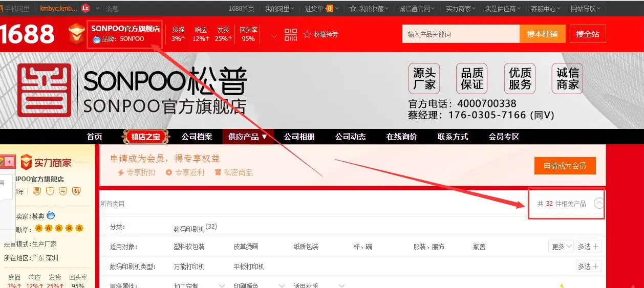Screen dimensions: 644x288
Task: Click the product keyword search field
Action: pos(461,34)
